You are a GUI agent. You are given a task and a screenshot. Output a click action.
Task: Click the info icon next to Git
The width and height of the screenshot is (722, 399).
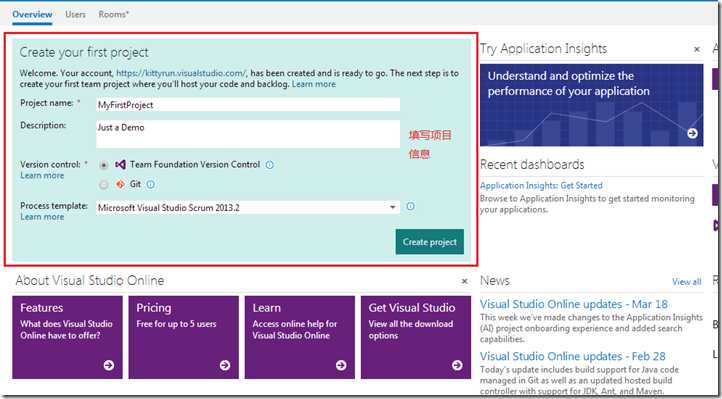(x=151, y=185)
